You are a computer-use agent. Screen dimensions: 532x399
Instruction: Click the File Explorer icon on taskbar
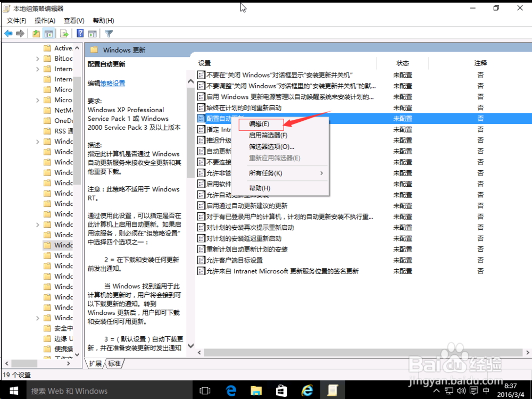(256, 390)
